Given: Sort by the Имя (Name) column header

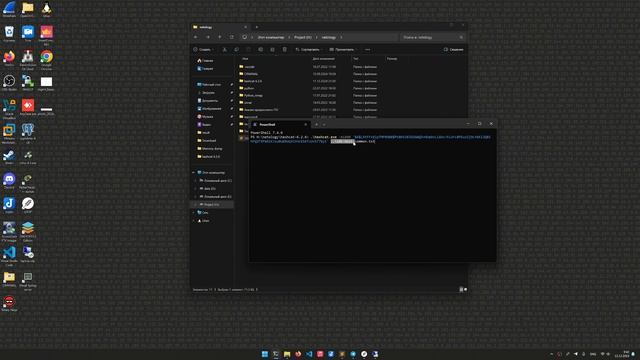Looking at the screenshot, I should 245,59.
